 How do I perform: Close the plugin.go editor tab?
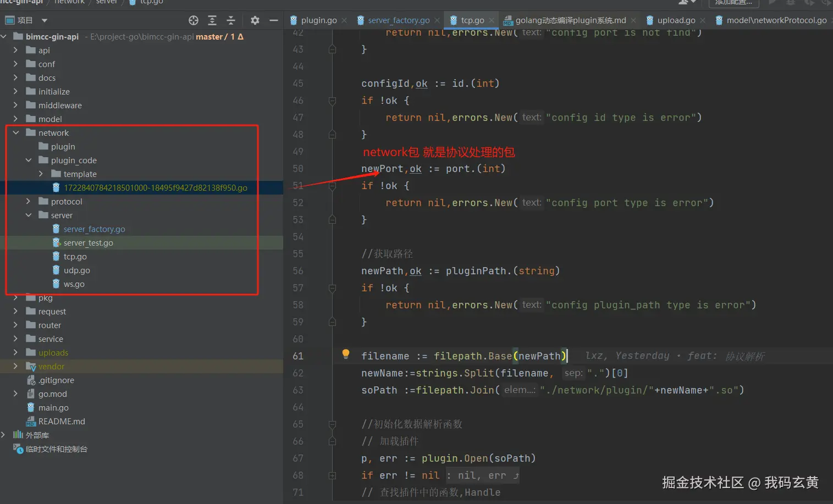(x=344, y=20)
